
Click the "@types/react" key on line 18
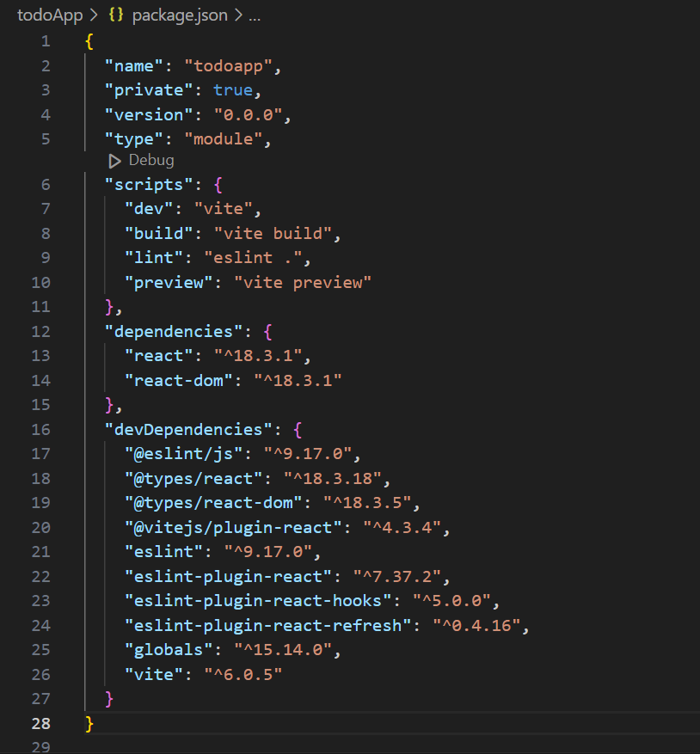[x=193, y=479]
